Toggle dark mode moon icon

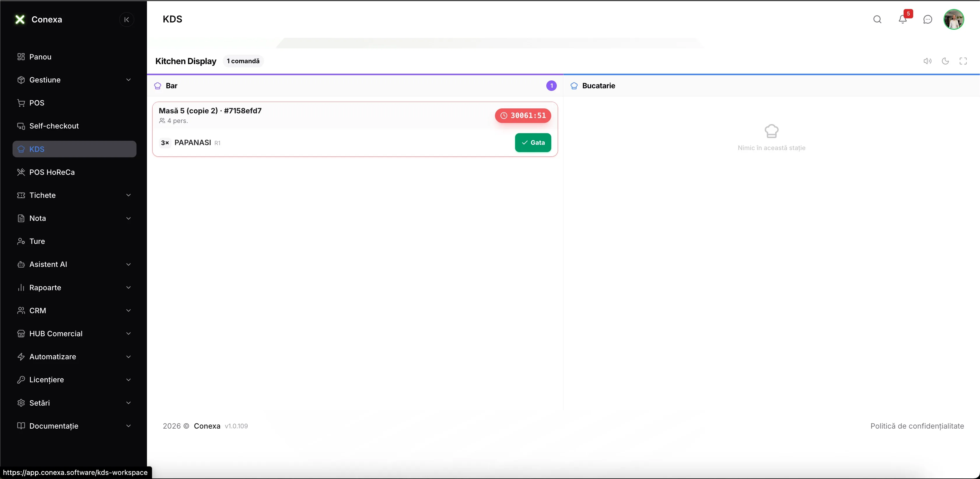945,61
